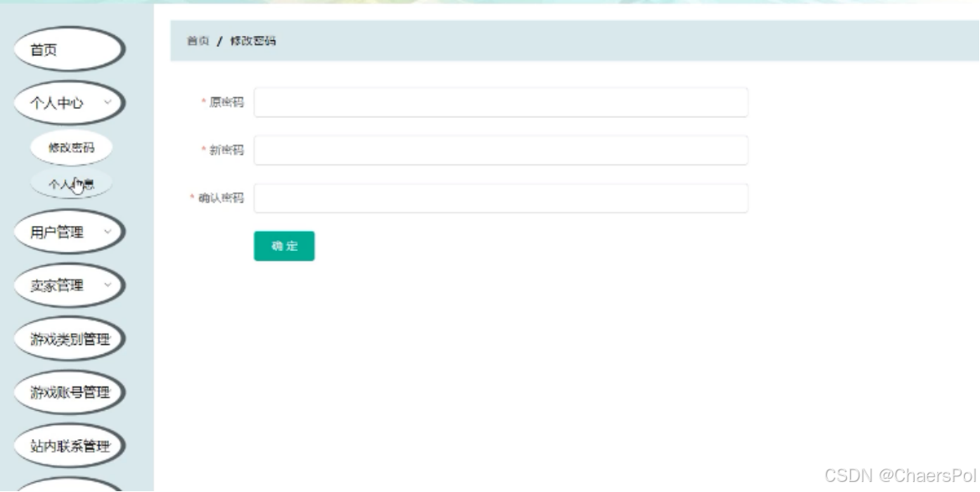The image size is (980, 492).
Task: Click the 新密码 field label
Action: tap(226, 150)
